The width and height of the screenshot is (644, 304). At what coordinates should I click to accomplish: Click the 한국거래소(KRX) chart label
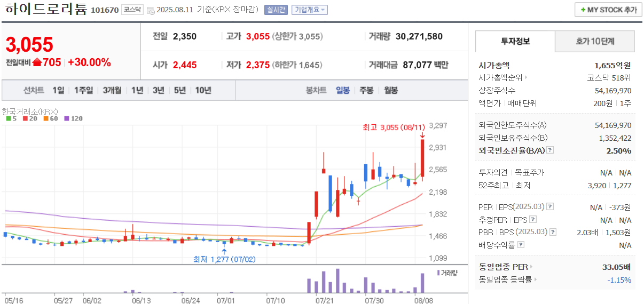point(30,111)
